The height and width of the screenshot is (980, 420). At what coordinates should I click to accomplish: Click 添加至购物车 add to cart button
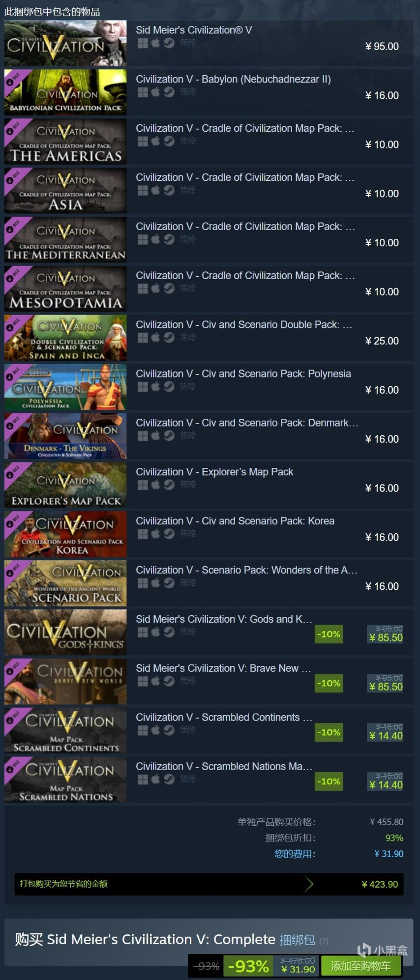(x=361, y=966)
